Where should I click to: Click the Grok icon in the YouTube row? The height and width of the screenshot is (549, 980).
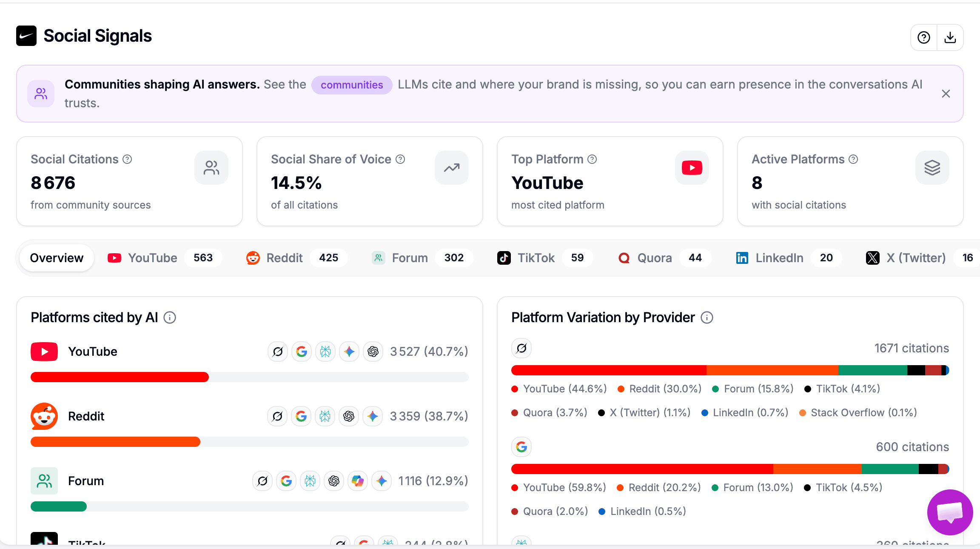278,352
